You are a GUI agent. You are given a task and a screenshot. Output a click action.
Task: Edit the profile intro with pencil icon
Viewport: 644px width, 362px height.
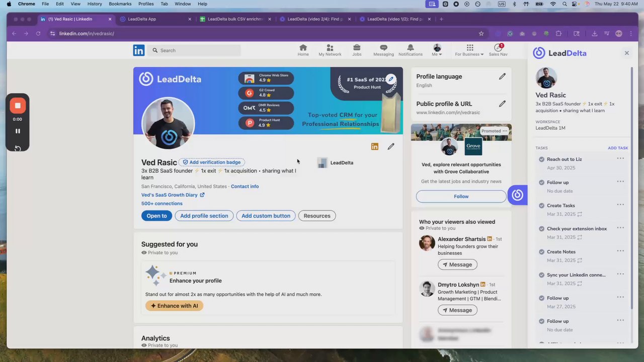pyautogui.click(x=391, y=146)
